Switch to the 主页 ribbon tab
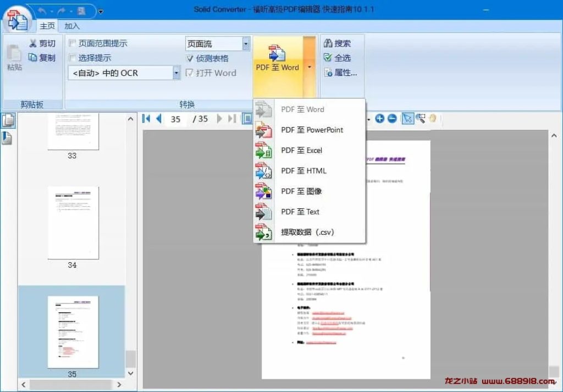This screenshot has width=563, height=392. [47, 26]
